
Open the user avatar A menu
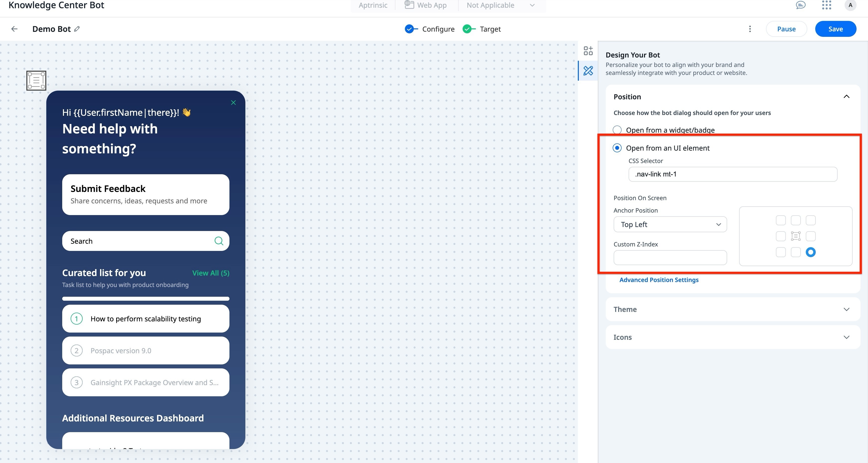[851, 5]
